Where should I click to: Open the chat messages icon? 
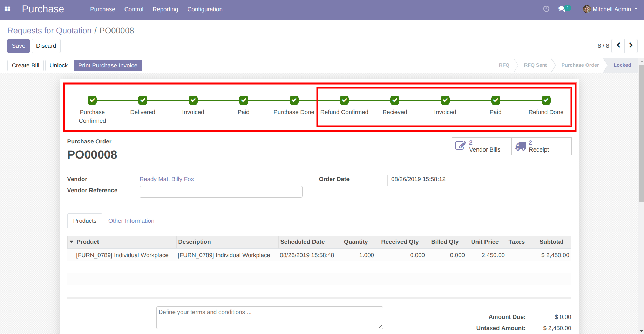(x=562, y=9)
